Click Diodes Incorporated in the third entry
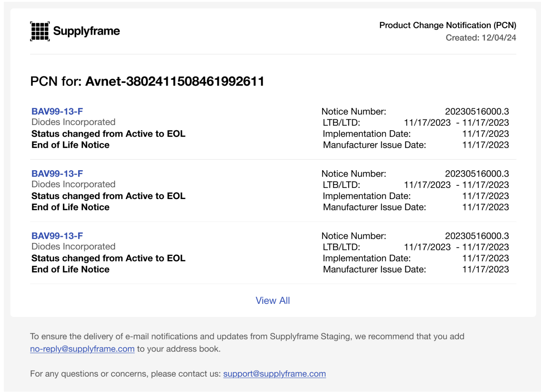541x392 pixels. 73,247
